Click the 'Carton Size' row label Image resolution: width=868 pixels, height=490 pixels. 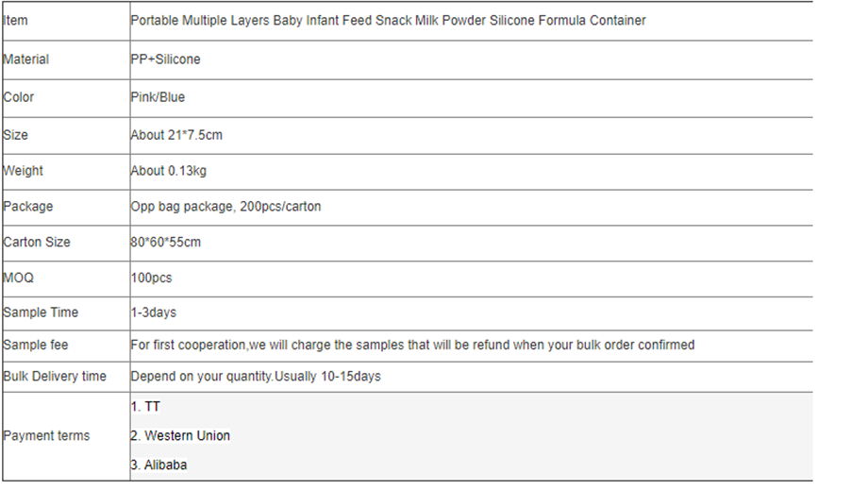[x=37, y=243]
